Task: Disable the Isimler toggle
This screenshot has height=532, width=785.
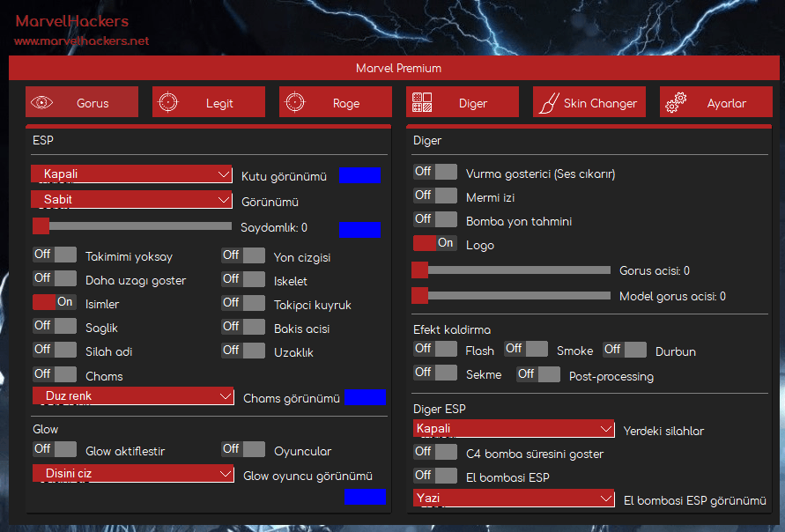Action: click(55, 302)
